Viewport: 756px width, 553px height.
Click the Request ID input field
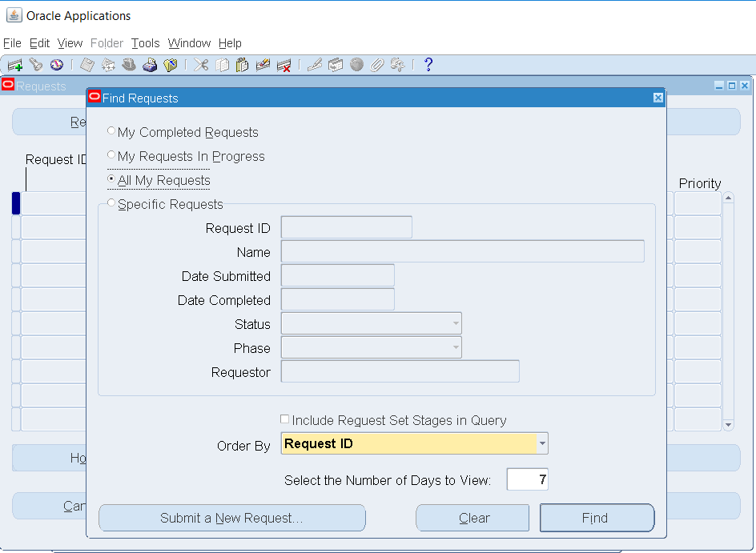pos(347,227)
